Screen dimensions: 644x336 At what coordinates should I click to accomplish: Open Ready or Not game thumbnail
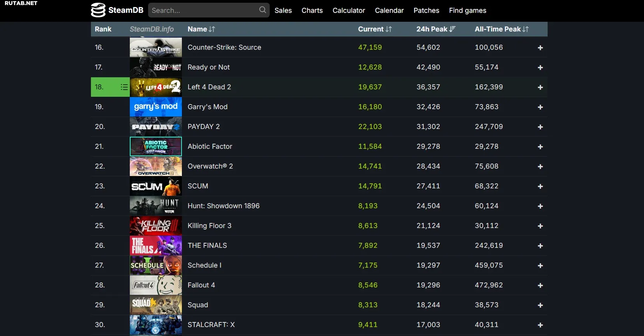(x=155, y=67)
